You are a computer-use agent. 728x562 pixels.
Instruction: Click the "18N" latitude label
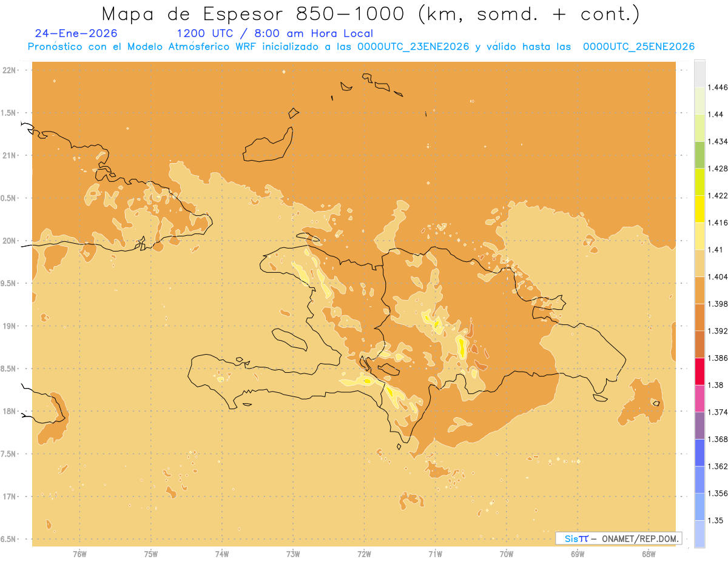(10, 411)
